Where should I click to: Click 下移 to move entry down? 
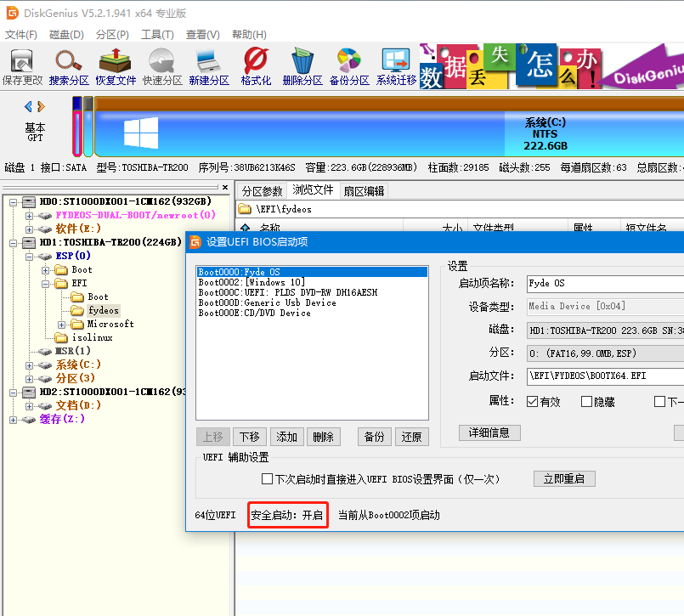[250, 437]
